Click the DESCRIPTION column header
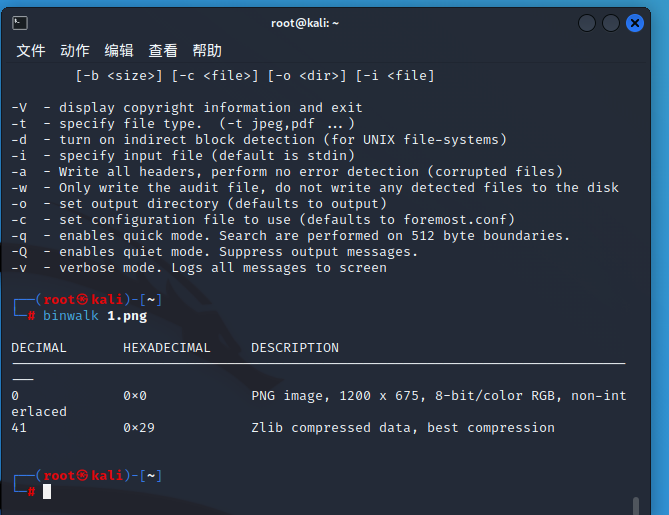The height and width of the screenshot is (515, 669). click(x=295, y=348)
